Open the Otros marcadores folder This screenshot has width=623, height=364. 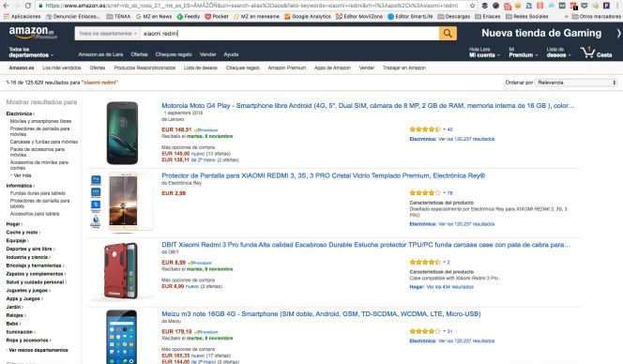[x=596, y=17]
